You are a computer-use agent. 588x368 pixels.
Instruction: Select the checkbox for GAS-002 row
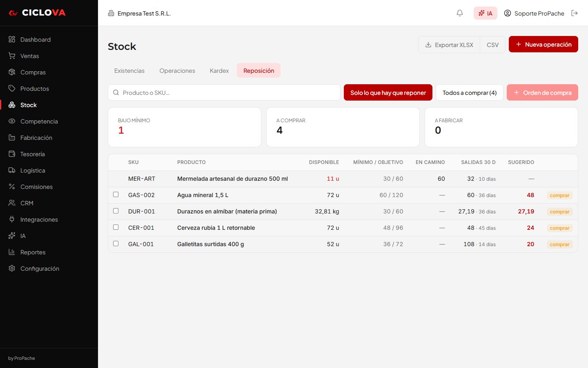[x=116, y=195]
